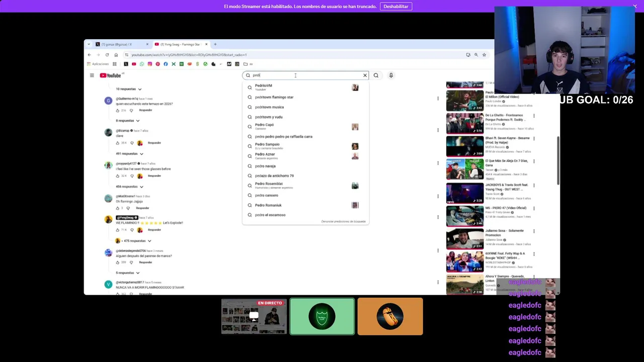Select the green shield participant tile

point(322,317)
